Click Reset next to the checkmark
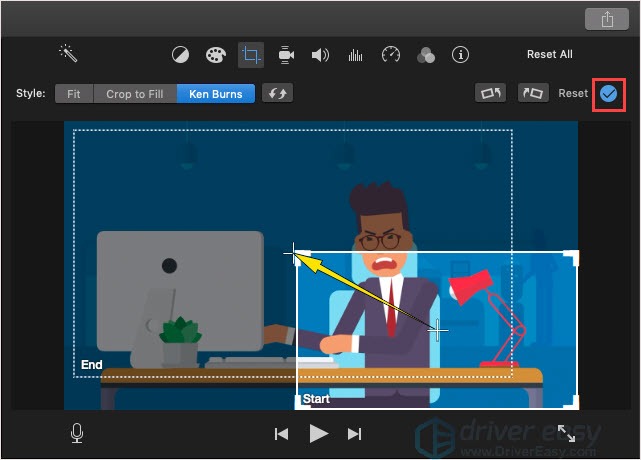Viewport: 641px width, 460px height. (573, 93)
